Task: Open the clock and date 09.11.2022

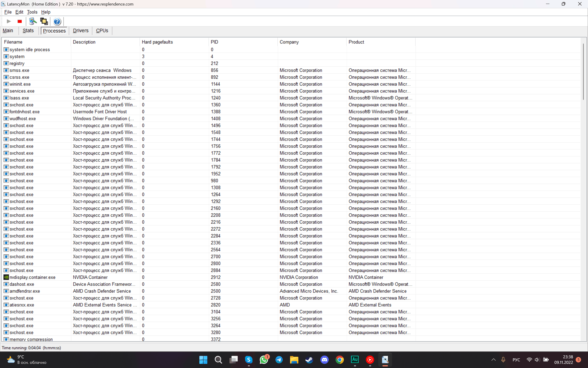Action: tap(564, 360)
